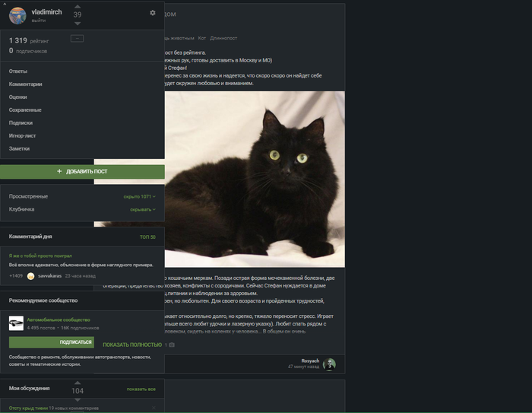The width and height of the screenshot is (532, 413).
Task: Upvote the post rated 104
Action: (78, 382)
